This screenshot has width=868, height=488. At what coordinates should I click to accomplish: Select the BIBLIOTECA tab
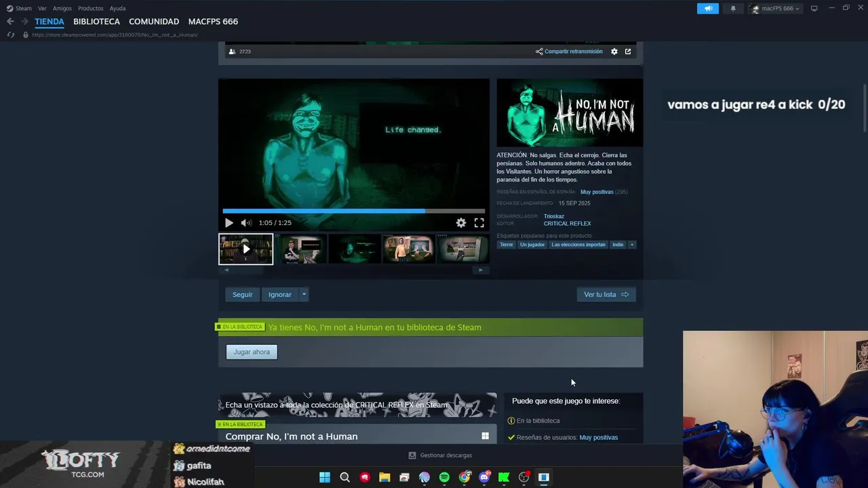click(x=96, y=22)
